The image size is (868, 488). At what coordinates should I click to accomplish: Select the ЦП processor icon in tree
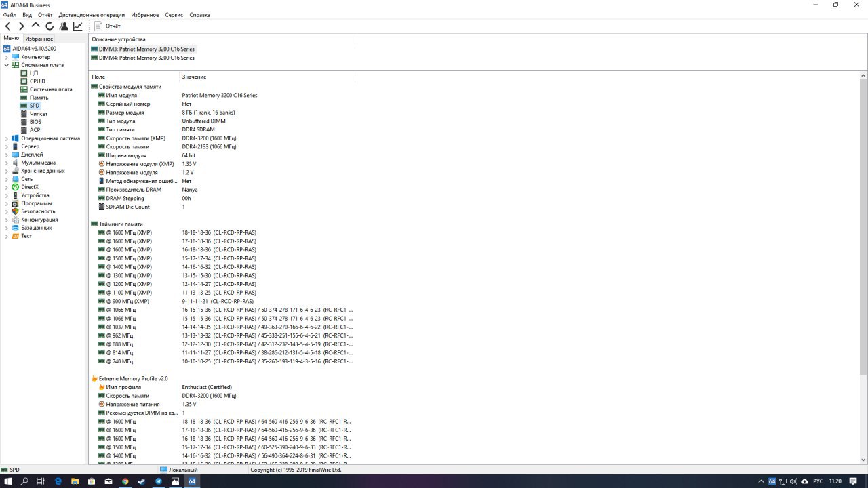click(x=24, y=73)
